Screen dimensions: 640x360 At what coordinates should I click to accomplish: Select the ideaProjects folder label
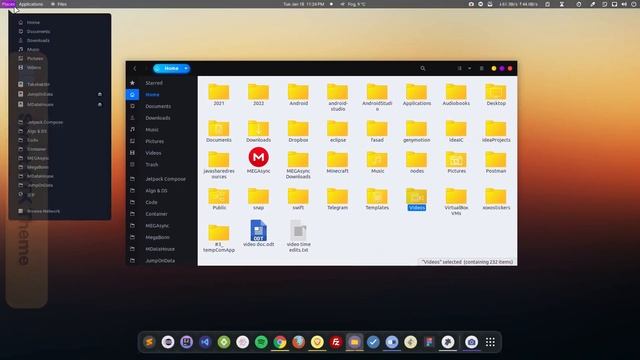click(496, 140)
